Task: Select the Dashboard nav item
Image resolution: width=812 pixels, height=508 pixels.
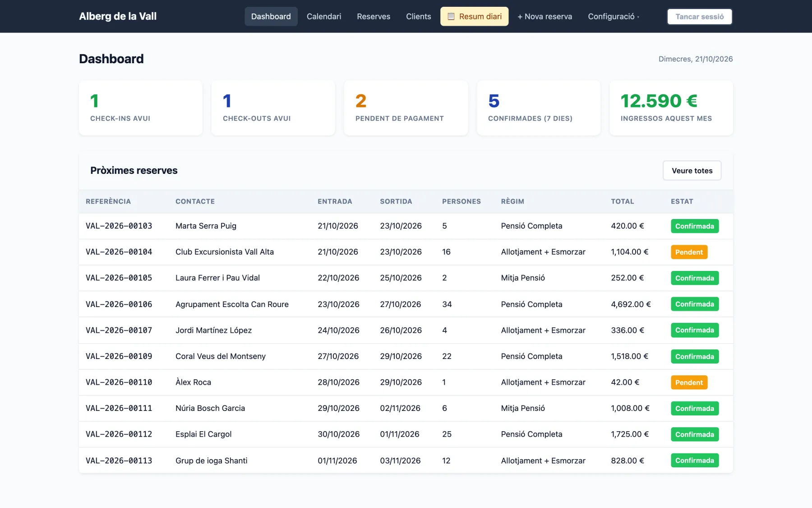Action: tap(271, 17)
